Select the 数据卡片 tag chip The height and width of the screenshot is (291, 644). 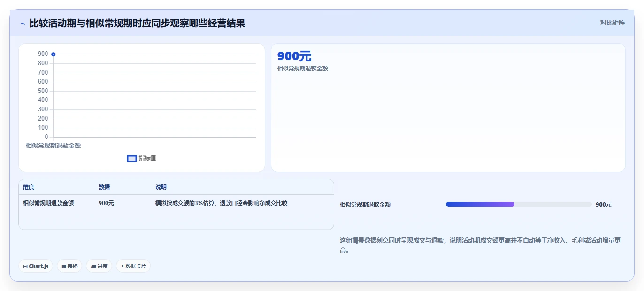[133, 266]
